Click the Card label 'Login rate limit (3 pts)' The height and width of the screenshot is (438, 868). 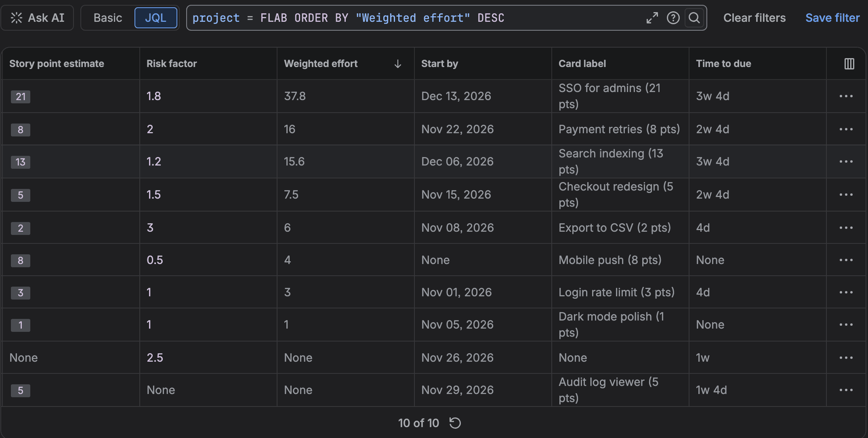pos(616,292)
